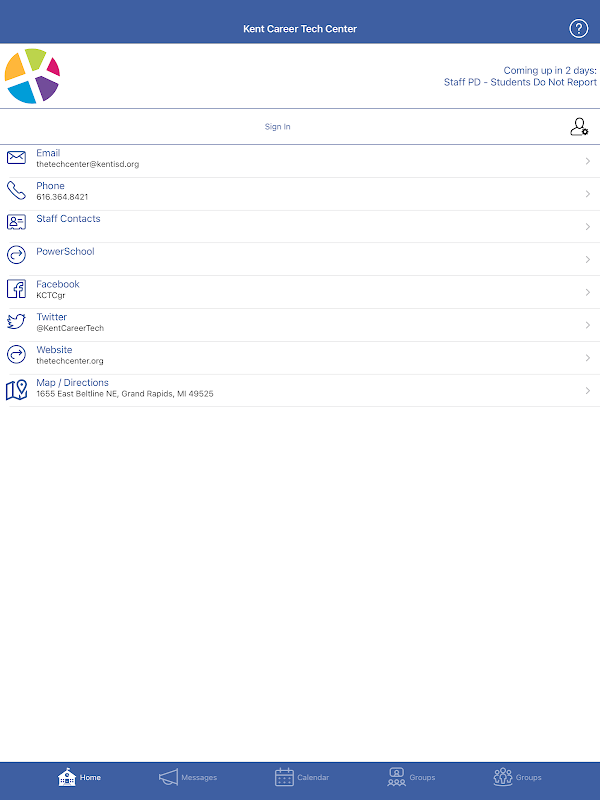Expand the Email row chevron

click(x=588, y=161)
